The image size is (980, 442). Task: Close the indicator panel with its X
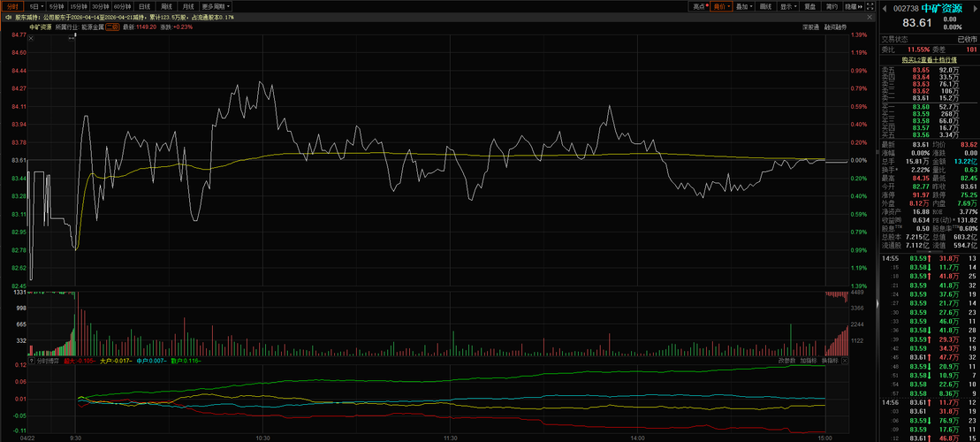(x=845, y=361)
